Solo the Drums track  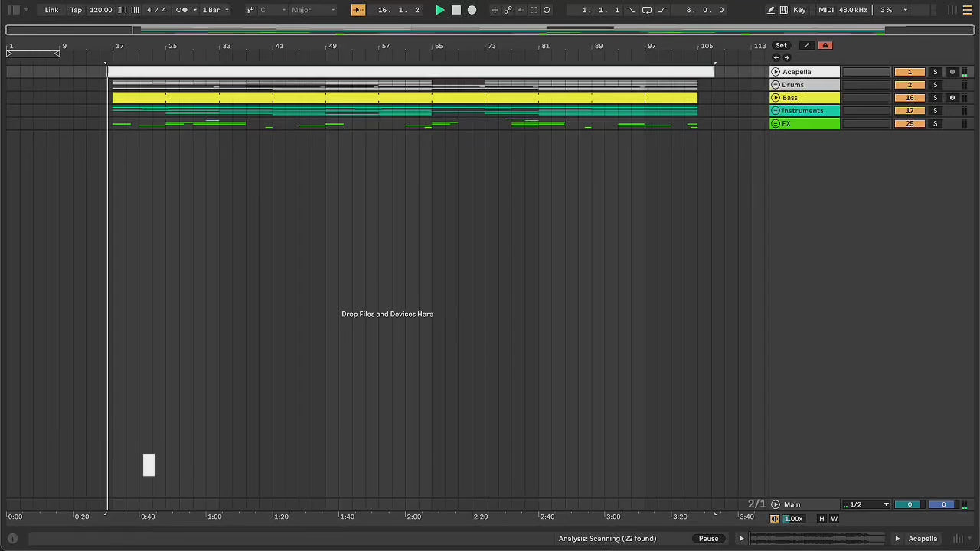coord(935,85)
